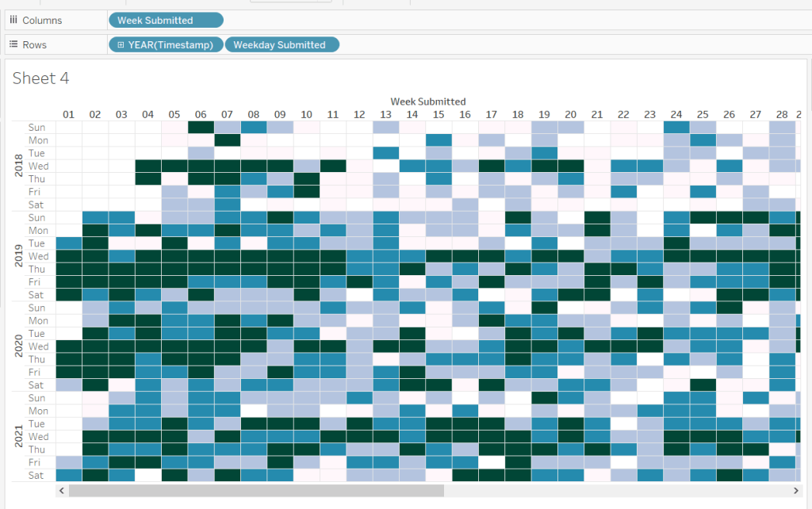Select the 2018 Sunday week 06 cell
812x509 pixels.
[x=201, y=128]
